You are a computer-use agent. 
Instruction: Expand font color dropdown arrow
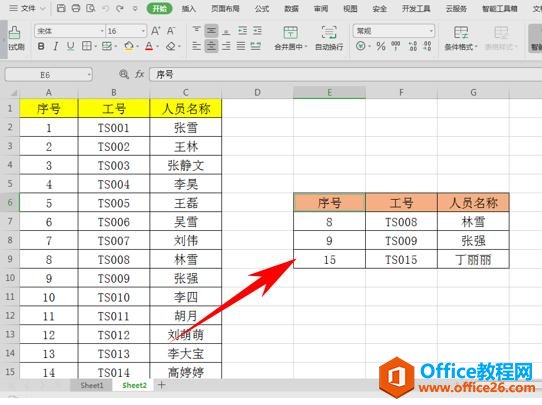tap(157, 46)
